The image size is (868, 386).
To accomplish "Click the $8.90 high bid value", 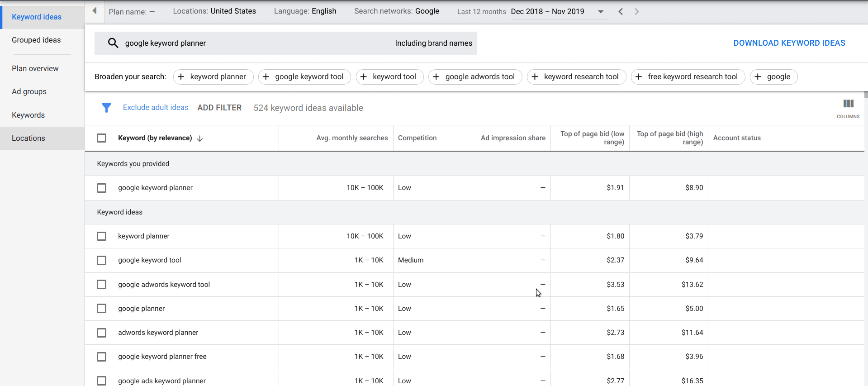I will click(x=694, y=188).
